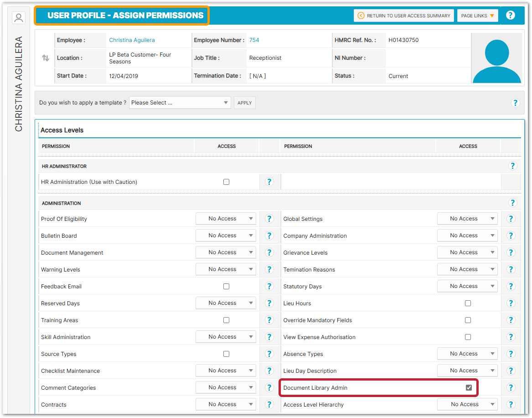The height and width of the screenshot is (418, 532).
Task: Expand the Bulletin Board access dropdown
Action: pos(226,235)
